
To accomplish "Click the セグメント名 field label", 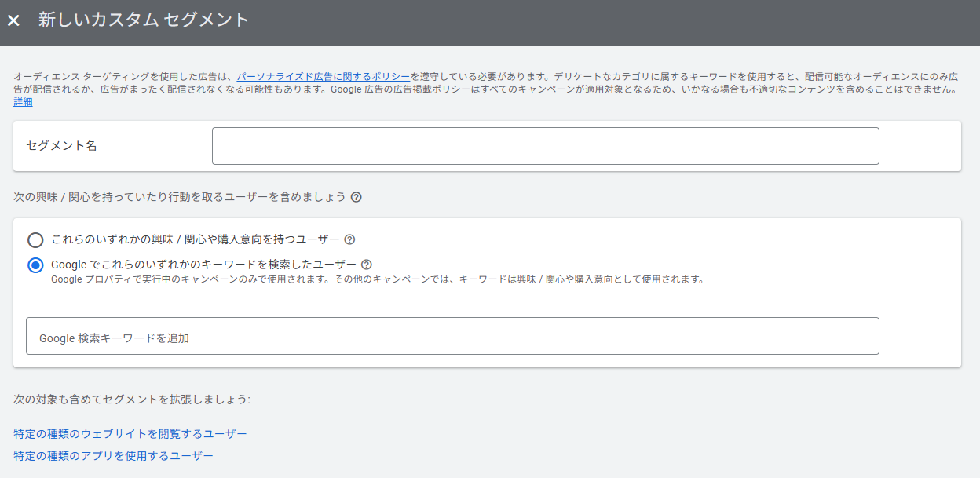I will (61, 146).
